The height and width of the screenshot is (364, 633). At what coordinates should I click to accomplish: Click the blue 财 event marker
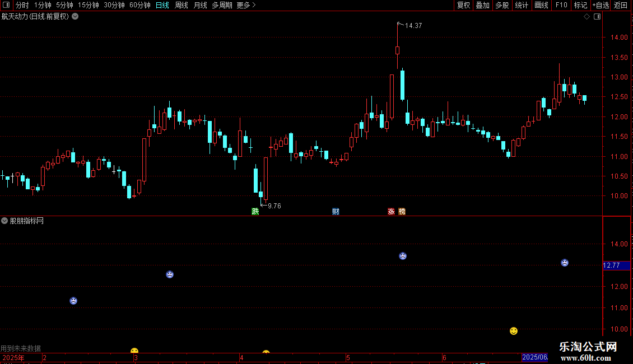pyautogui.click(x=336, y=212)
